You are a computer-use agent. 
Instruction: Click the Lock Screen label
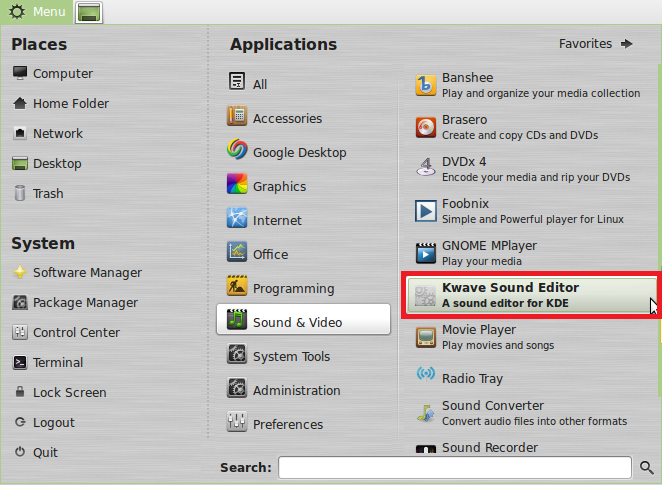(70, 392)
